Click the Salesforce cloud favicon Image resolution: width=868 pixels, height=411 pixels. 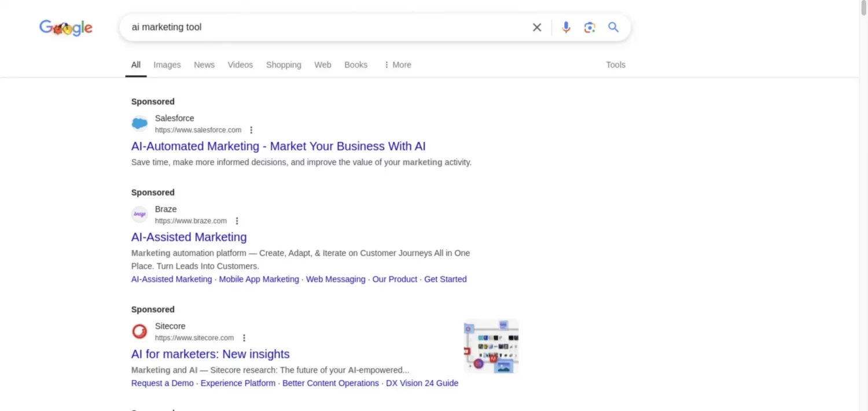point(139,124)
